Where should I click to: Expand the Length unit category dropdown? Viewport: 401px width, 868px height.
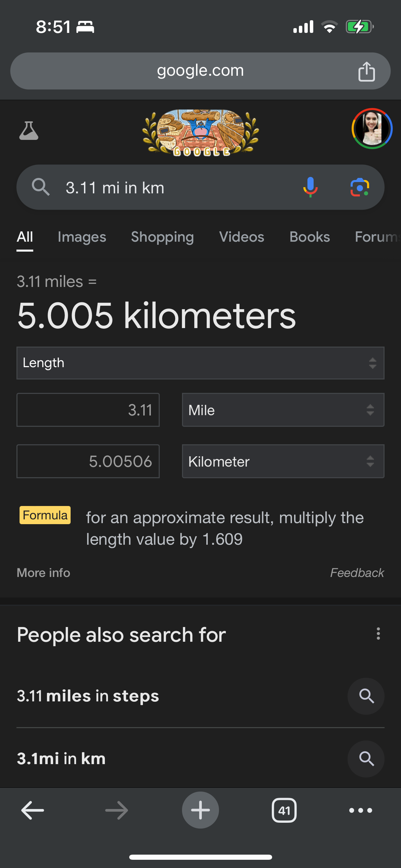pyautogui.click(x=200, y=363)
